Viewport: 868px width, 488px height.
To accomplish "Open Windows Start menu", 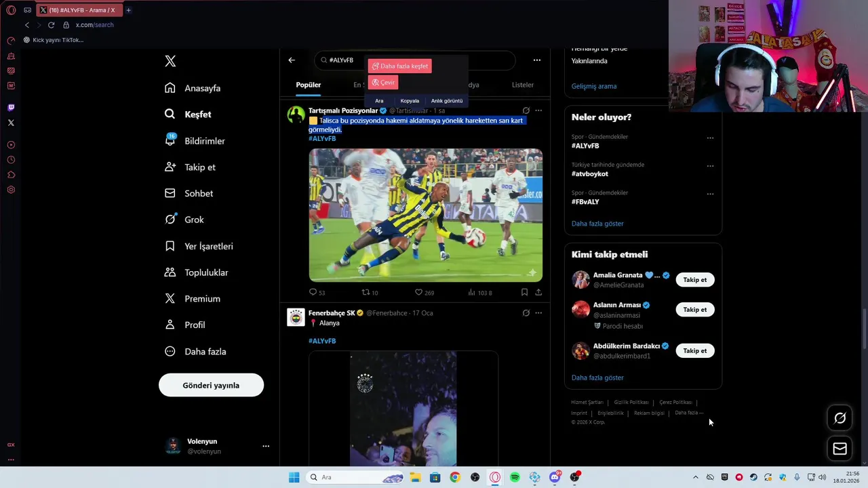I will pyautogui.click(x=294, y=477).
